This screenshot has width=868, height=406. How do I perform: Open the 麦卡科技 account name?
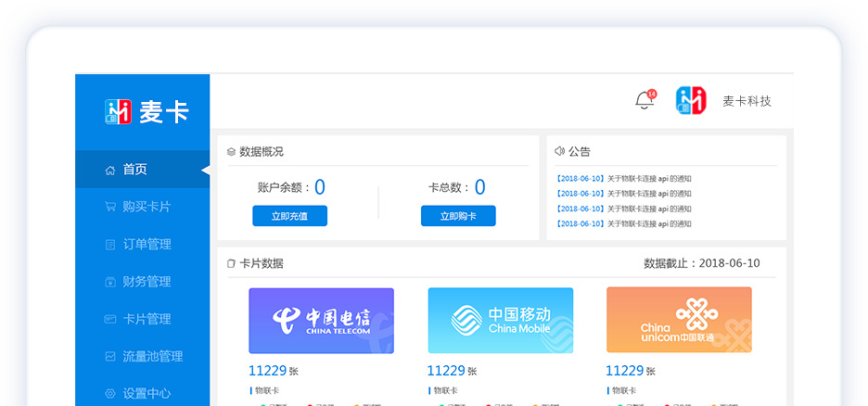(x=747, y=101)
